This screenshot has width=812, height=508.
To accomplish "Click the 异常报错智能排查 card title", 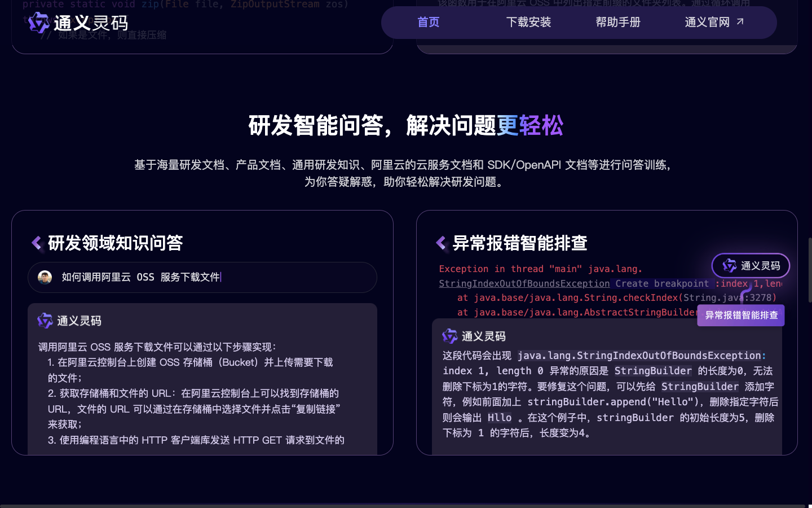I will pyautogui.click(x=520, y=243).
